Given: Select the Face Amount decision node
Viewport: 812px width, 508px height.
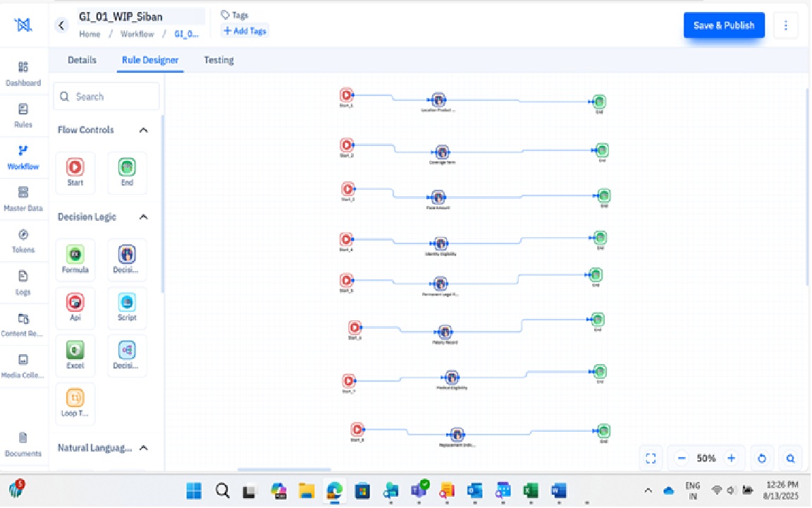Looking at the screenshot, I should 438,198.
